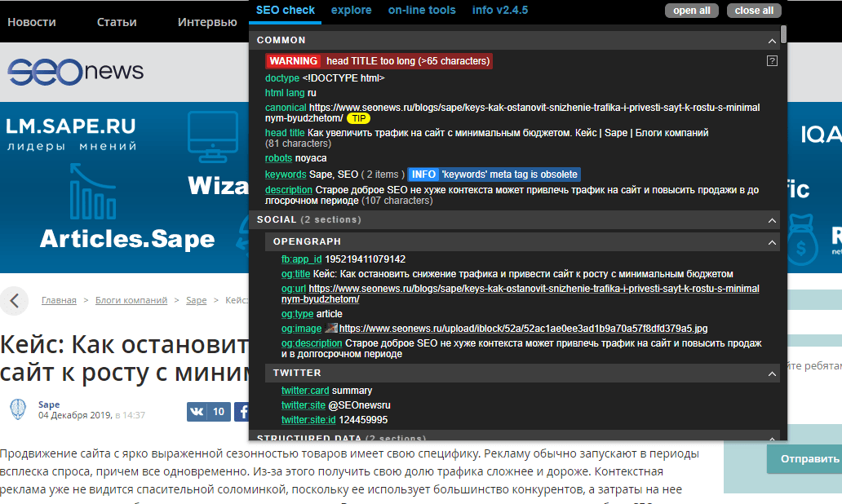Click the Sape breadcrumb link
Viewport: 842px width, 504px height.
(197, 300)
